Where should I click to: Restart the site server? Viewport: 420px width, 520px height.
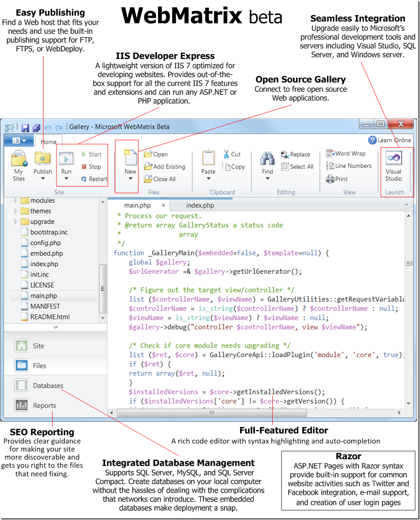coord(94,179)
